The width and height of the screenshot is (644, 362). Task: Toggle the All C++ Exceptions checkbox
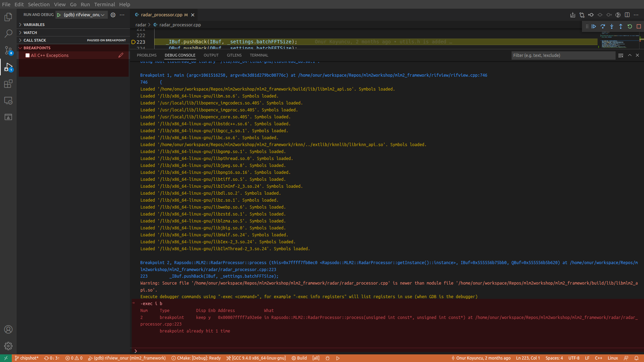(x=27, y=55)
